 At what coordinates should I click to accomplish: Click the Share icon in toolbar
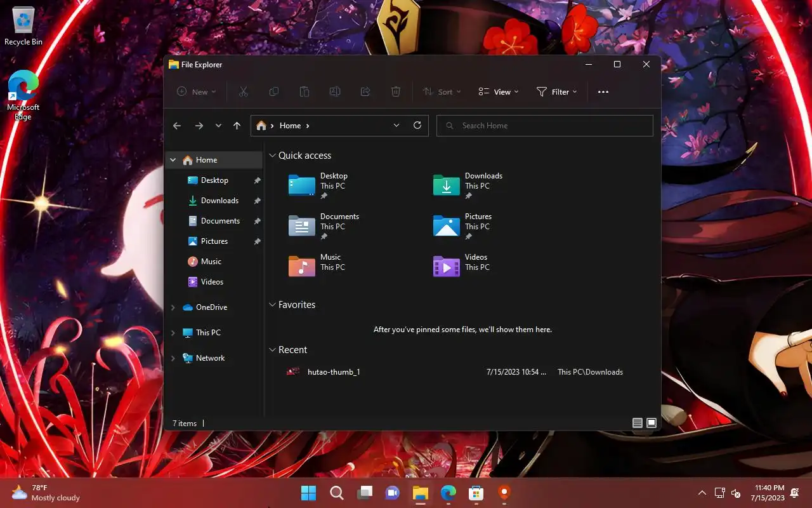click(365, 91)
